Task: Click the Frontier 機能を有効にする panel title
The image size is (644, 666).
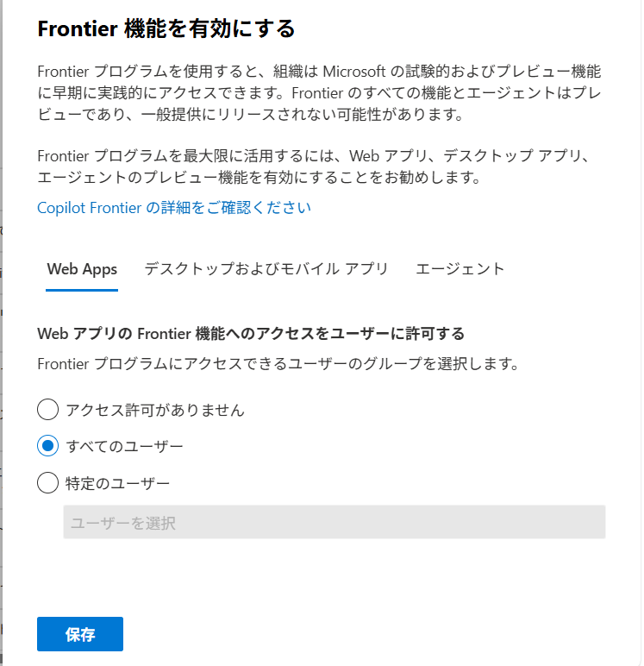Action: click(x=166, y=28)
